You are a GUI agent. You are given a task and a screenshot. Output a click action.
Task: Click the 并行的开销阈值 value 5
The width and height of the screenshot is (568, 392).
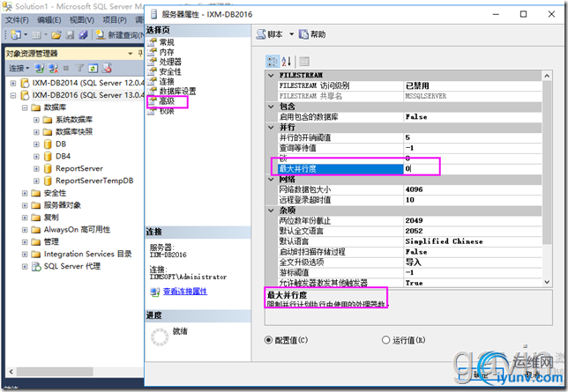pos(473,137)
